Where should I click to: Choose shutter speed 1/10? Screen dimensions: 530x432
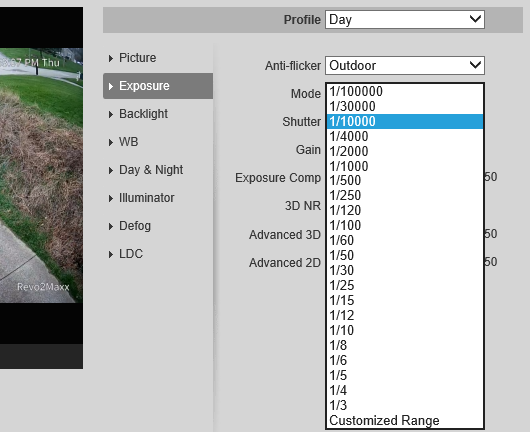tap(405, 330)
